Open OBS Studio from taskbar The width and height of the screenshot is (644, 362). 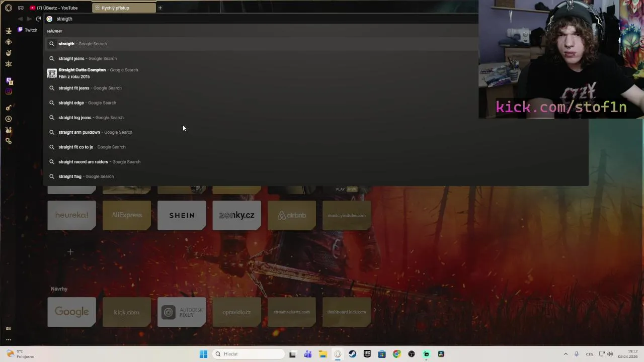(412, 354)
